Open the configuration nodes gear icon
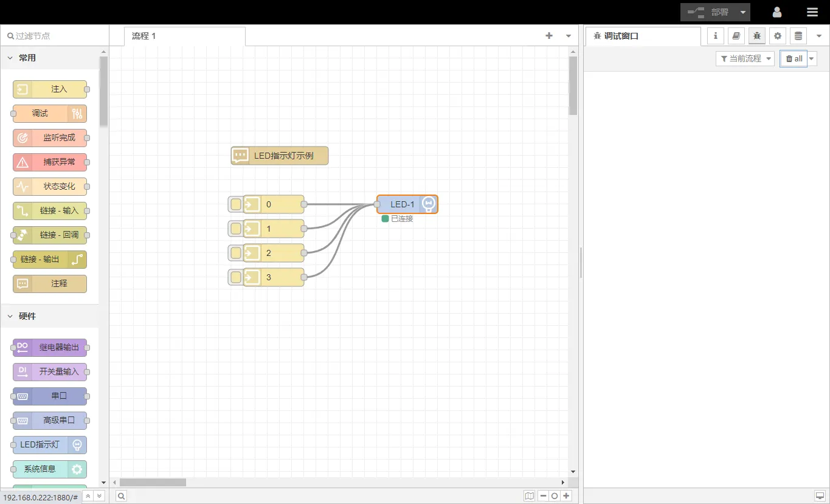 (x=778, y=36)
